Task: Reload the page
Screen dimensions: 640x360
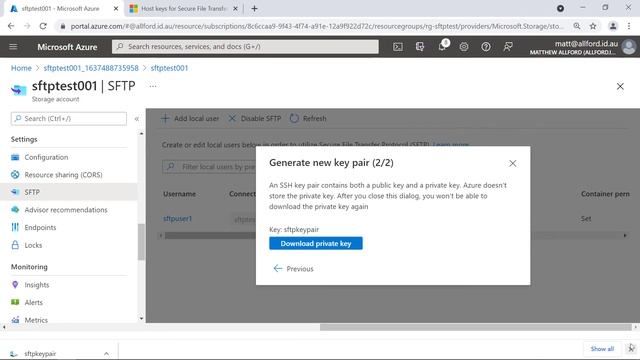Action: tap(43, 26)
